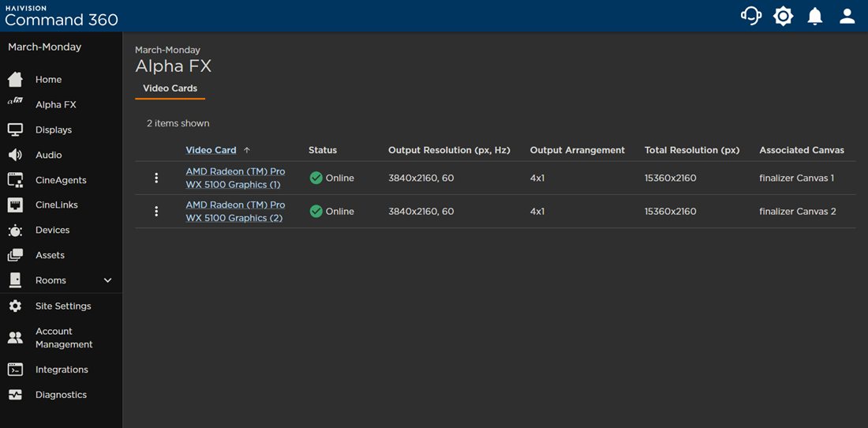Viewport: 868px width, 428px height.
Task: Open AMD Radeon Pro WX 5100 Graphics (1) link
Action: point(235,178)
